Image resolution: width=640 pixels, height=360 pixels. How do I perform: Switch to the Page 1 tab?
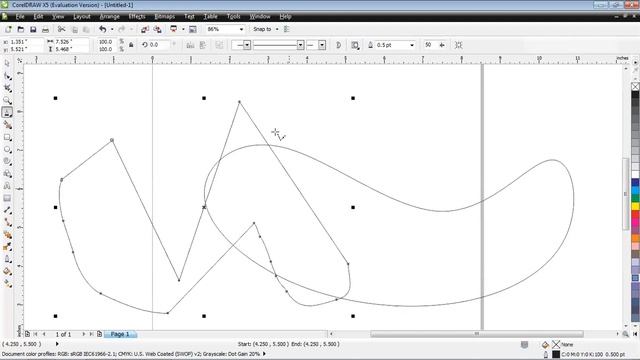click(x=120, y=334)
